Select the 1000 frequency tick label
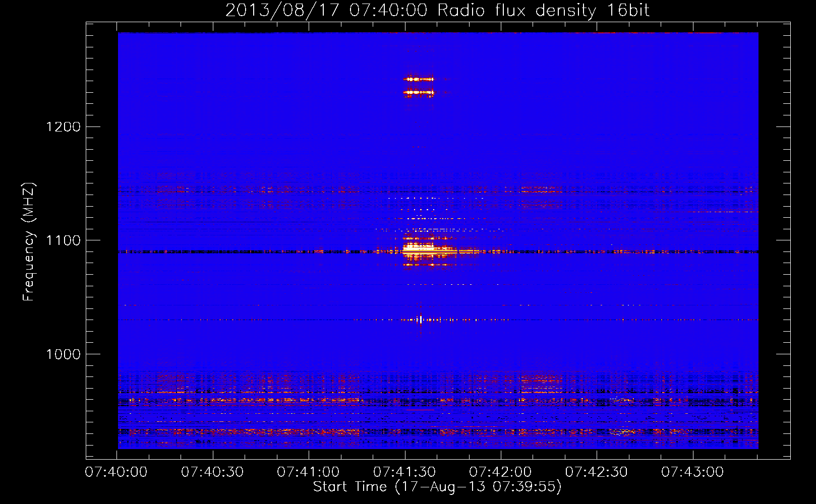The image size is (816, 504). [63, 354]
